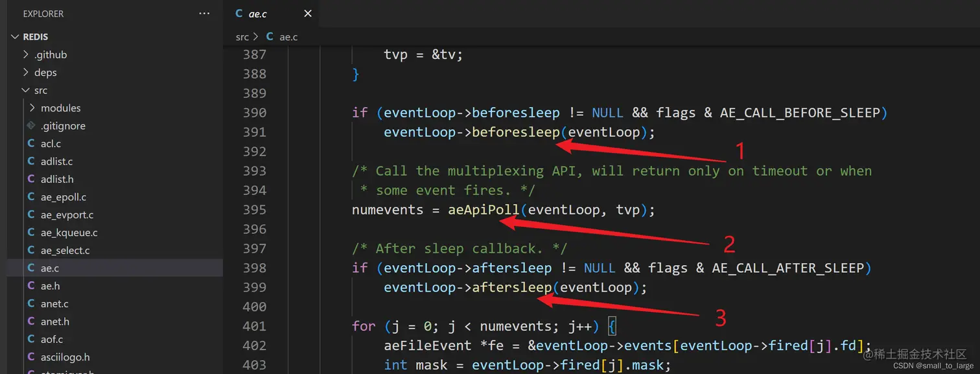
Task: Click the EXPLORER panel title
Action: (x=43, y=14)
